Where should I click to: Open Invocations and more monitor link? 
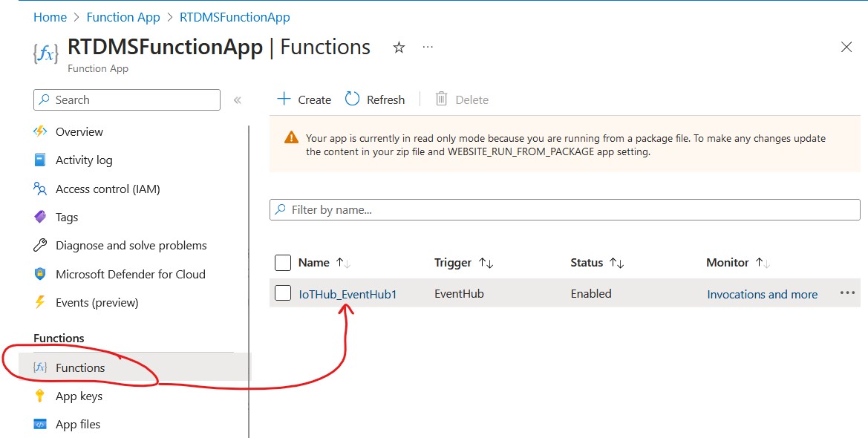click(x=763, y=295)
